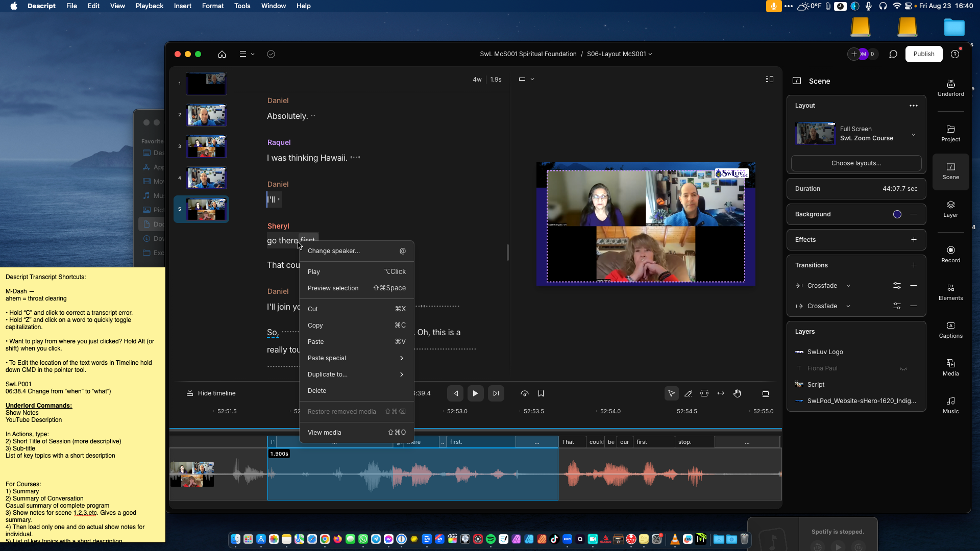The height and width of the screenshot is (551, 980).
Task: Open the Underlord sidebar panel
Action: (x=950, y=88)
